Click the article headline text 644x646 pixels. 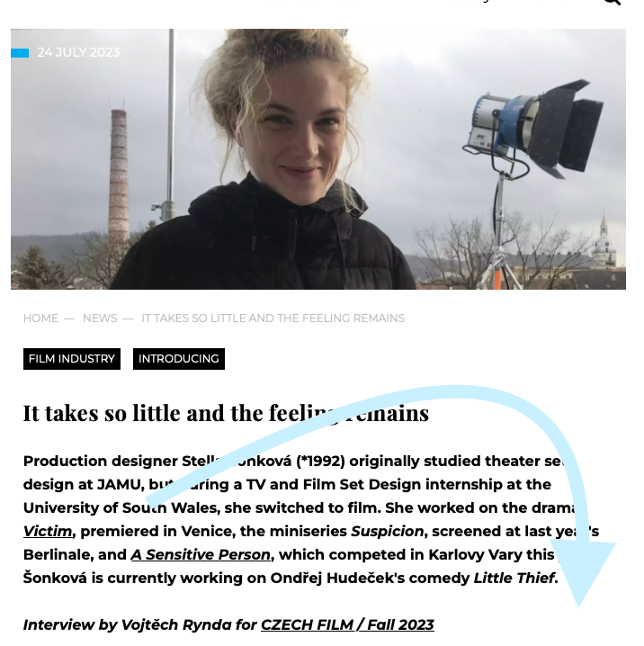(x=226, y=413)
